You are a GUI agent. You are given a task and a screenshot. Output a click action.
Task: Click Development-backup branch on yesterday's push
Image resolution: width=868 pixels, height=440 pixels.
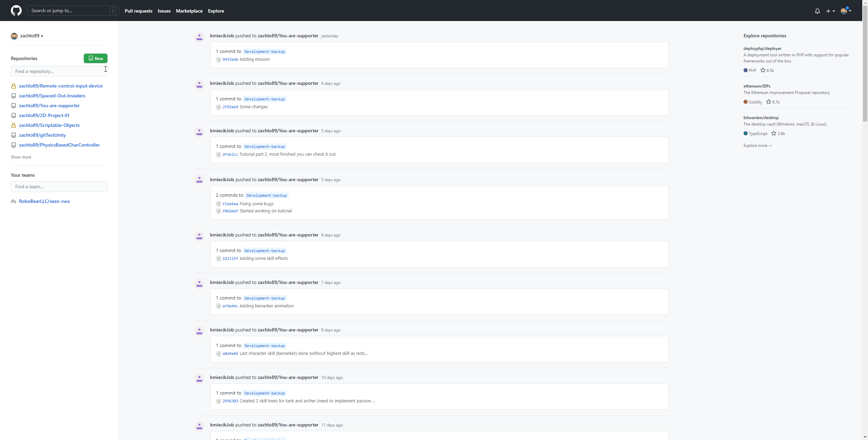[x=264, y=52]
